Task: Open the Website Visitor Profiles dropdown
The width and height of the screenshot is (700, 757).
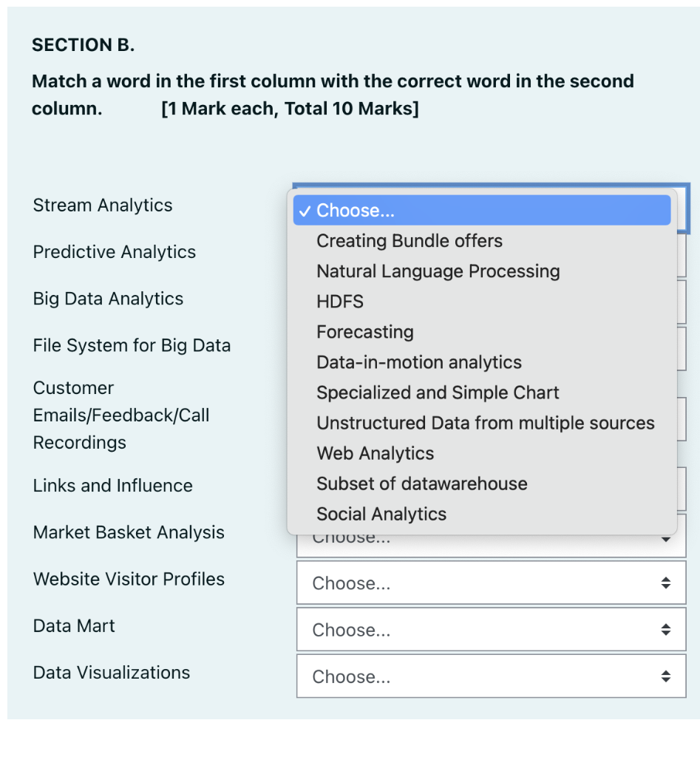Action: (480, 583)
